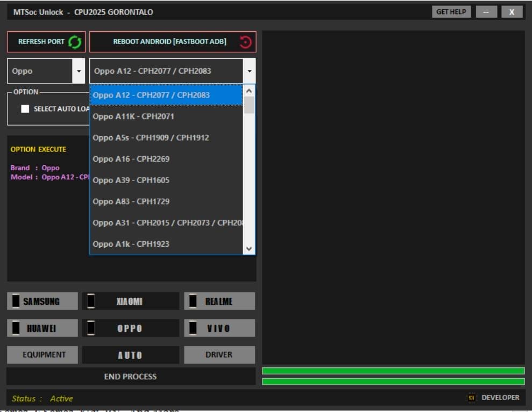Click the green refresh icon on REFRESH PORT
Viewport: 532px width, 412px height.
coord(74,41)
